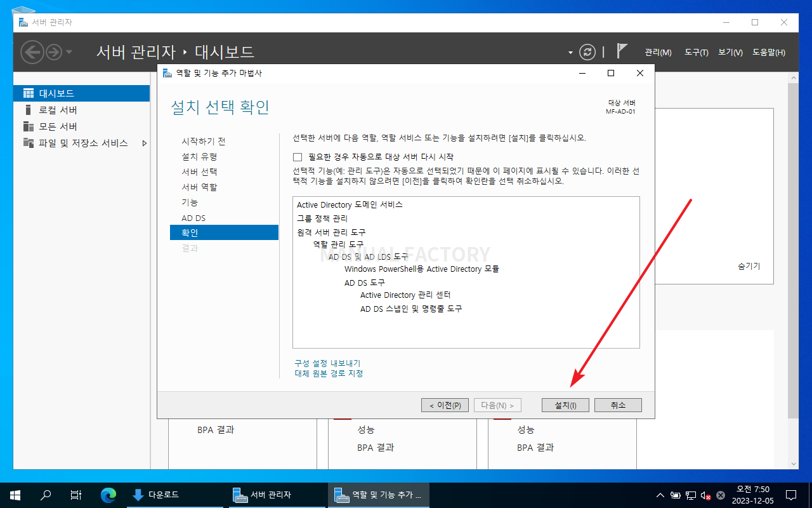The image size is (812, 508).
Task: Open dropdown arrow left of refresh icon
Action: 570,53
